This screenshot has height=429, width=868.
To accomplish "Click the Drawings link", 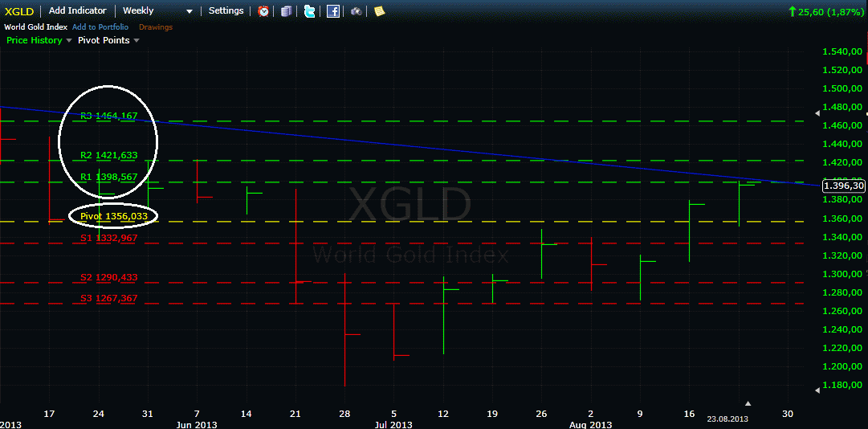I will (x=156, y=27).
